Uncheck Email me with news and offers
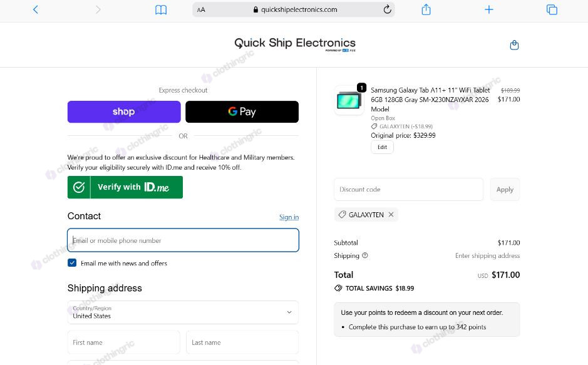Viewport: 588px width, 365px height. pyautogui.click(x=72, y=263)
